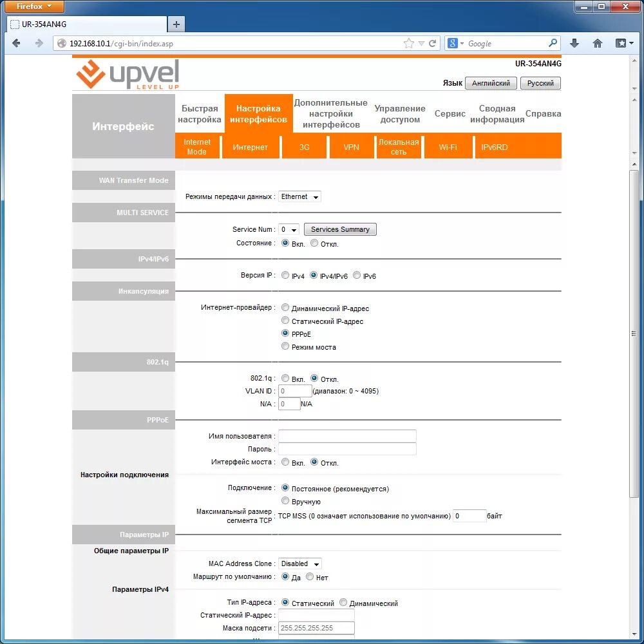Click the Services Summary button
The width and height of the screenshot is (644, 644).
point(340,230)
